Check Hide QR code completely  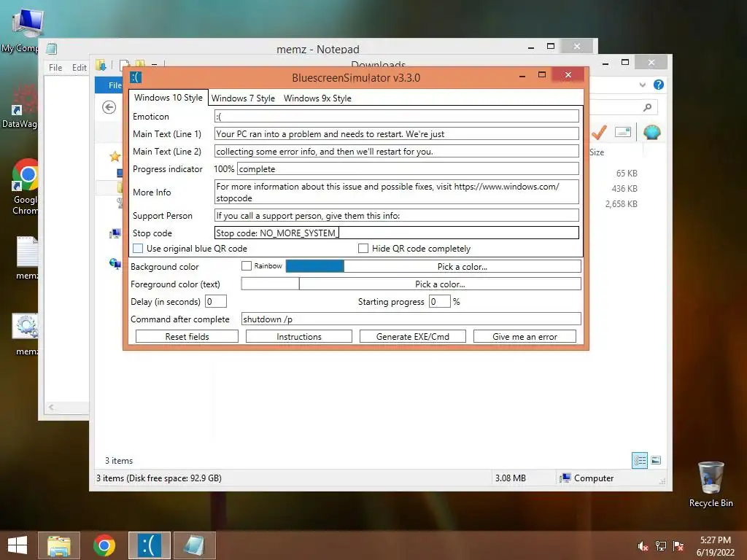tap(363, 248)
